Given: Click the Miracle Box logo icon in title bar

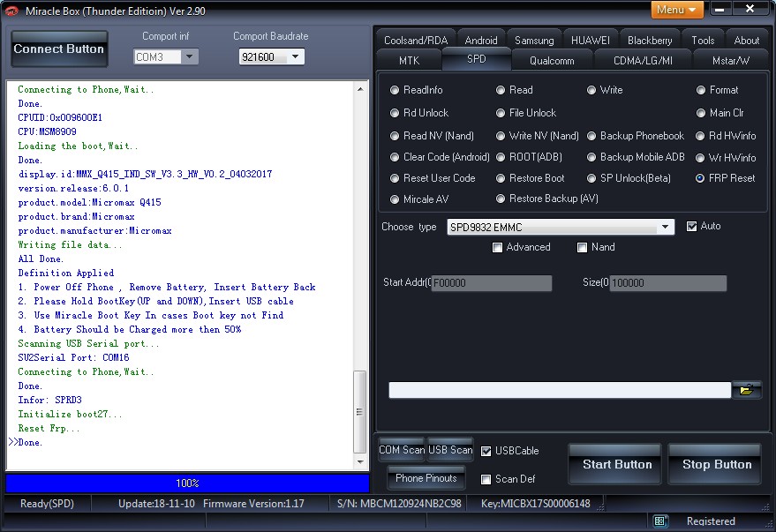Looking at the screenshot, I should click(11, 11).
